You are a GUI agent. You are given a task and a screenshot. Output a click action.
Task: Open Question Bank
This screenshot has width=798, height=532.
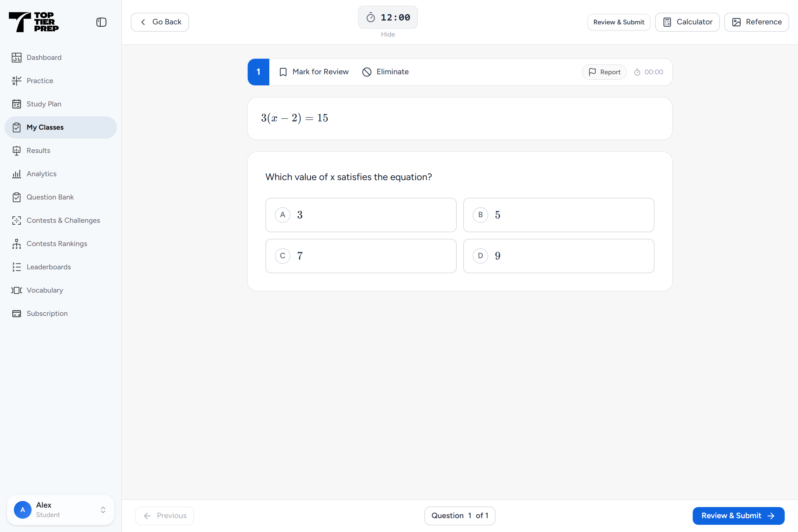[60, 197]
